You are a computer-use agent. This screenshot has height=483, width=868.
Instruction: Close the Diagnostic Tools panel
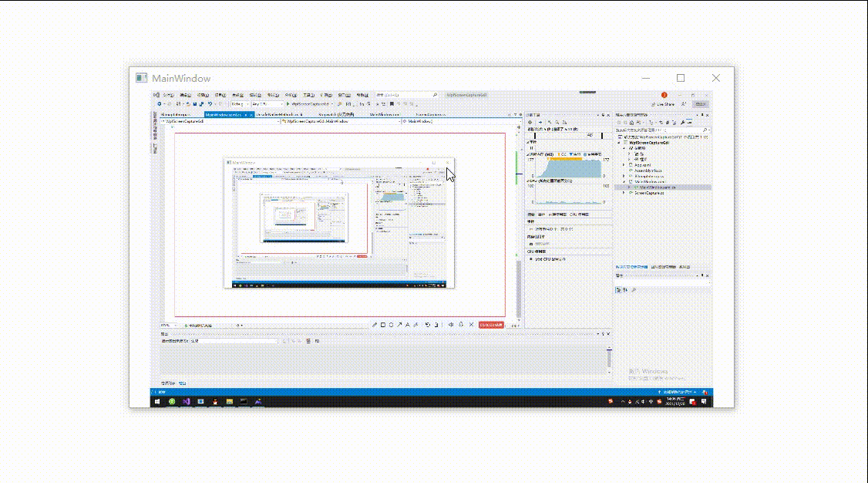pos(608,115)
